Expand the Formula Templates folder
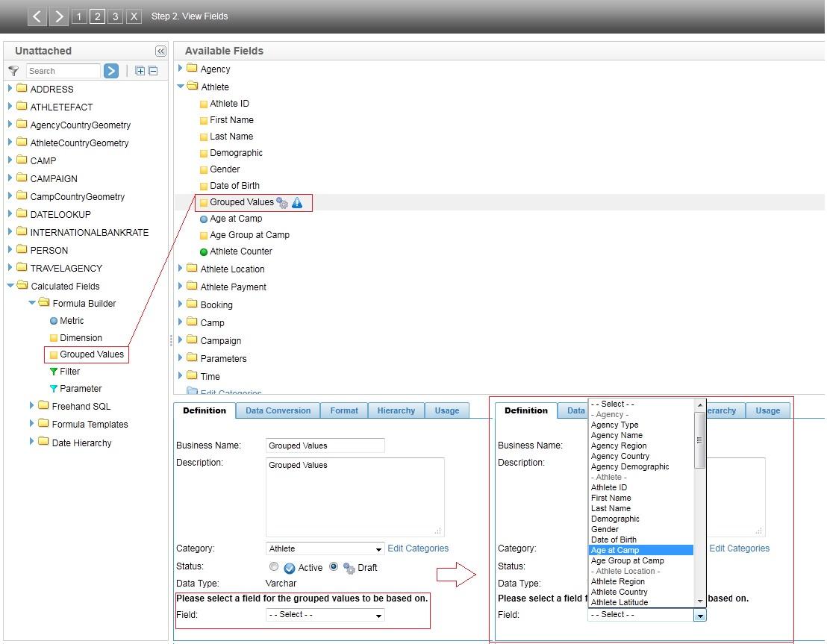The height and width of the screenshot is (644, 827). 31,424
